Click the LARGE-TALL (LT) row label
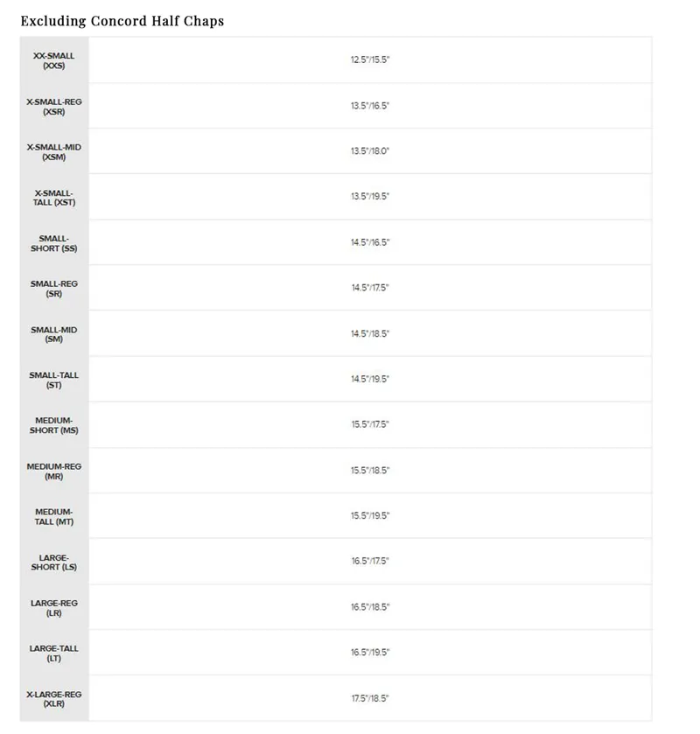The height and width of the screenshot is (734, 700). point(54,654)
